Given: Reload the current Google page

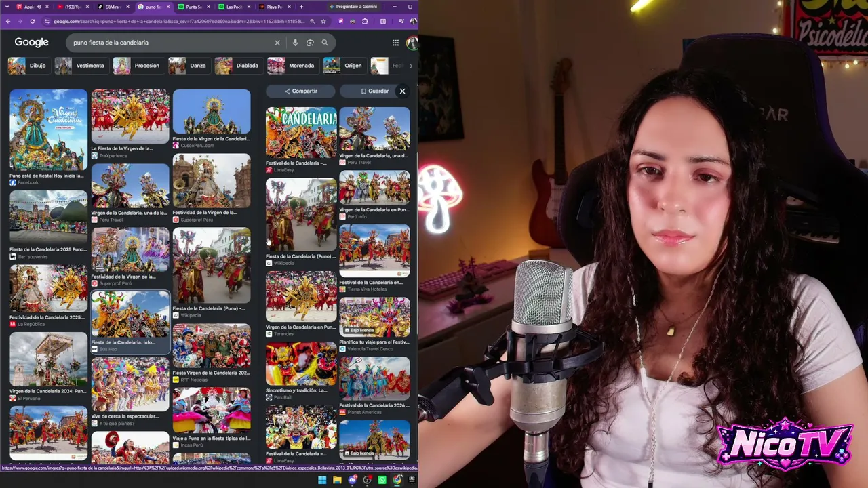Looking at the screenshot, I should (33, 21).
